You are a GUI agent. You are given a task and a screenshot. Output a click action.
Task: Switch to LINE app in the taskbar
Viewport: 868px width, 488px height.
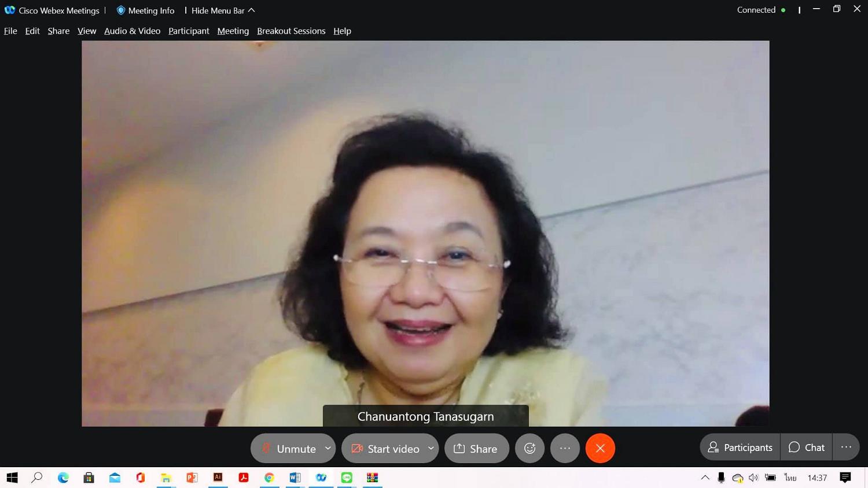pyautogui.click(x=347, y=478)
